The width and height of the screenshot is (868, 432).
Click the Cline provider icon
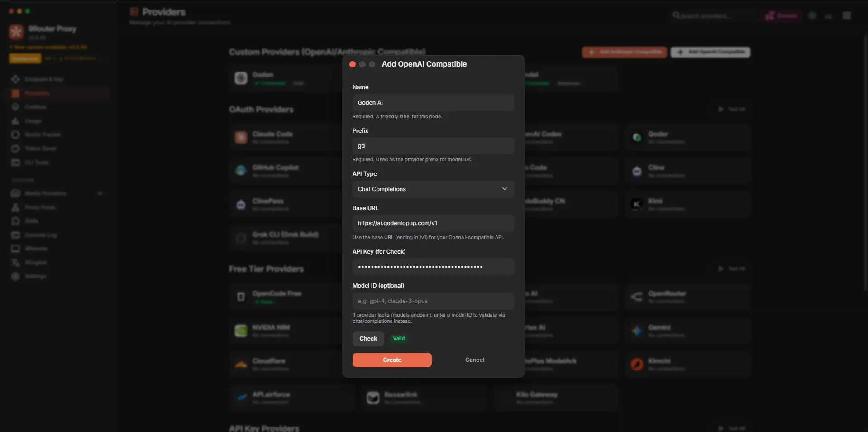pyautogui.click(x=637, y=171)
